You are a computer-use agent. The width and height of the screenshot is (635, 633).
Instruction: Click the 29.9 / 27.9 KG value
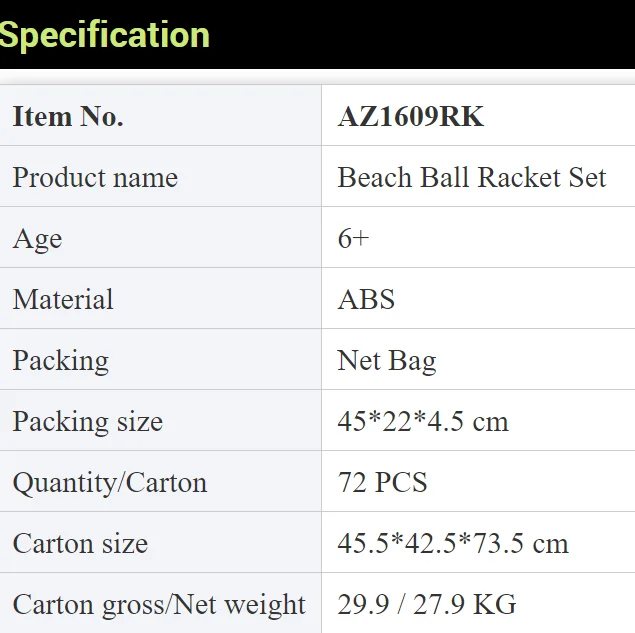[x=427, y=604]
